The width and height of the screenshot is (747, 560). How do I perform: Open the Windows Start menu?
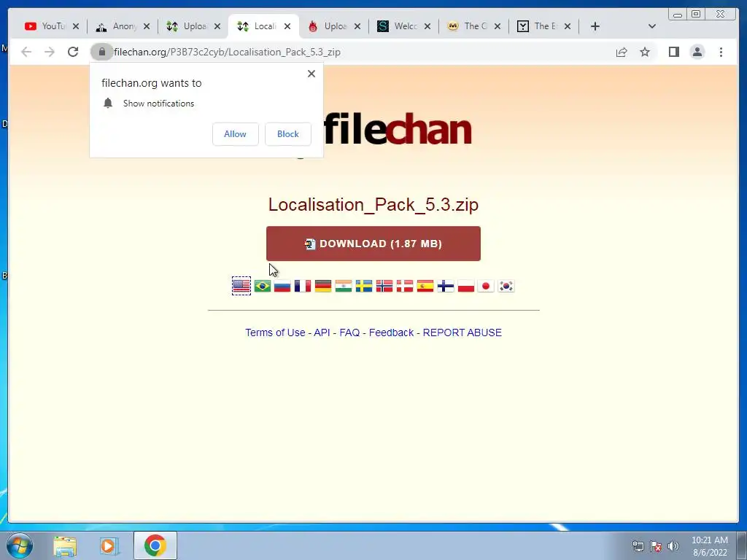pyautogui.click(x=19, y=545)
